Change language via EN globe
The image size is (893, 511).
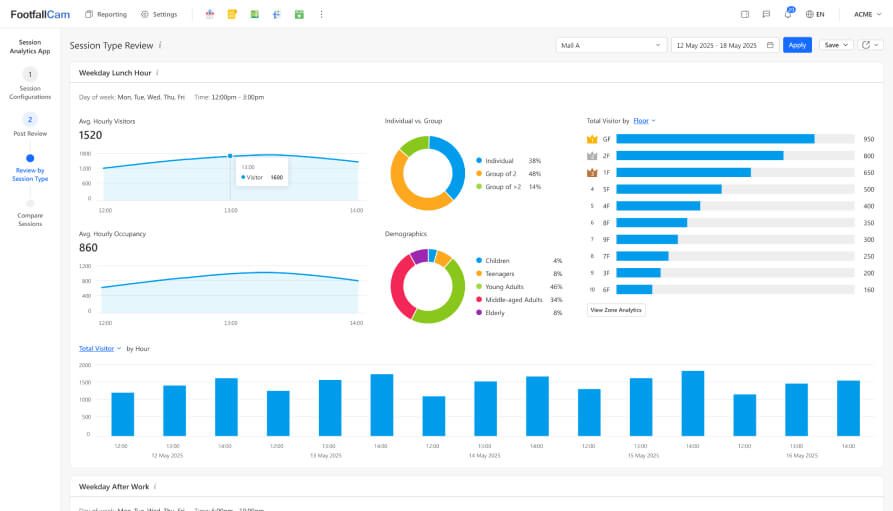click(814, 14)
